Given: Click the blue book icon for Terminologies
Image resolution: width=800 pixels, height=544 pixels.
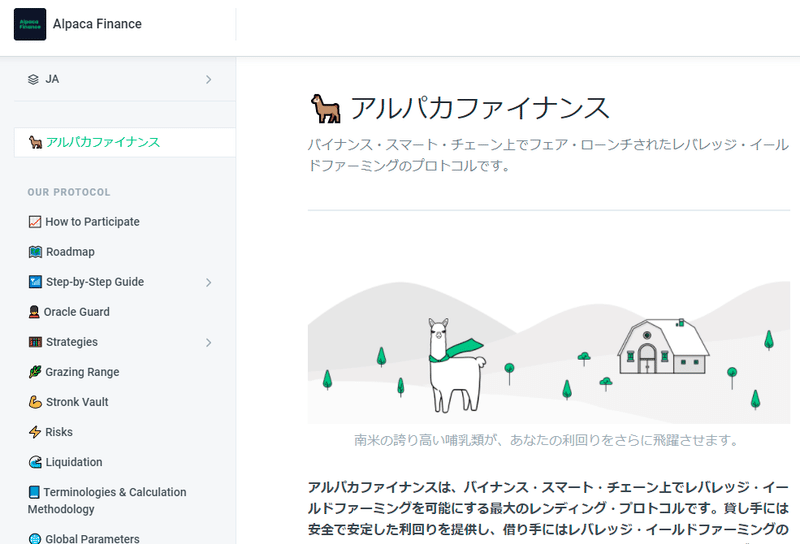Looking at the screenshot, I should 34,492.
